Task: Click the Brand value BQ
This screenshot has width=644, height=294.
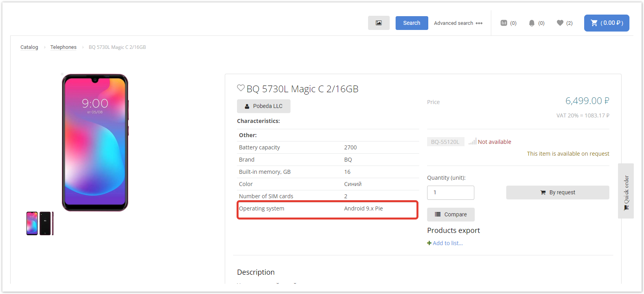Action: pos(348,160)
